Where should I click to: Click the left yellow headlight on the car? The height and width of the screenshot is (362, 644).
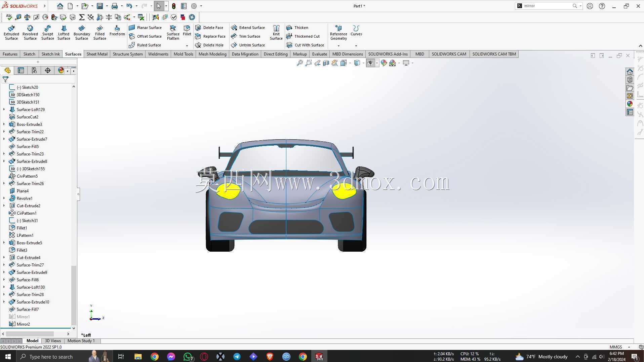[x=228, y=191]
